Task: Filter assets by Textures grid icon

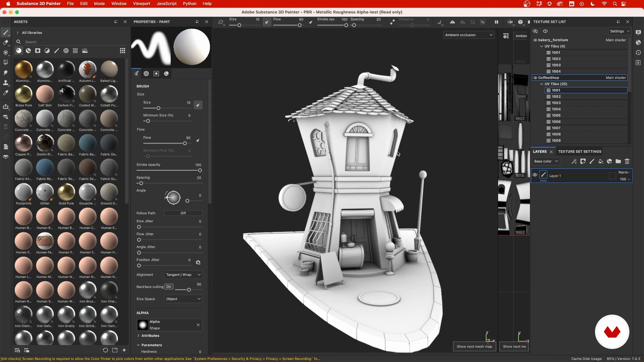Action: tap(75, 51)
